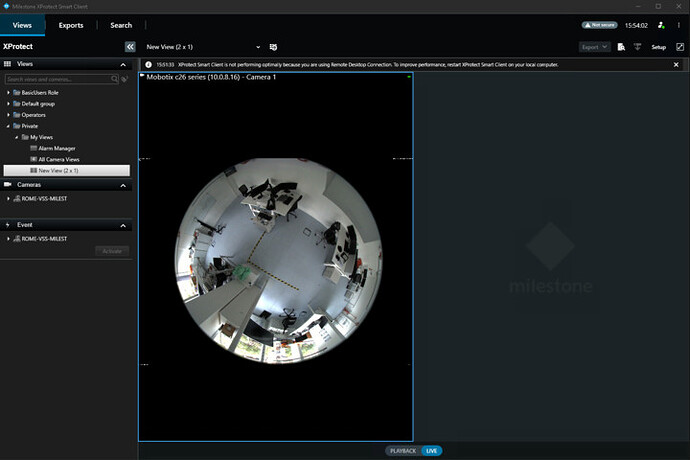Viewport: 690px width, 460px height.
Task: Expand the BasicUsers Role folder
Action: click(x=9, y=92)
